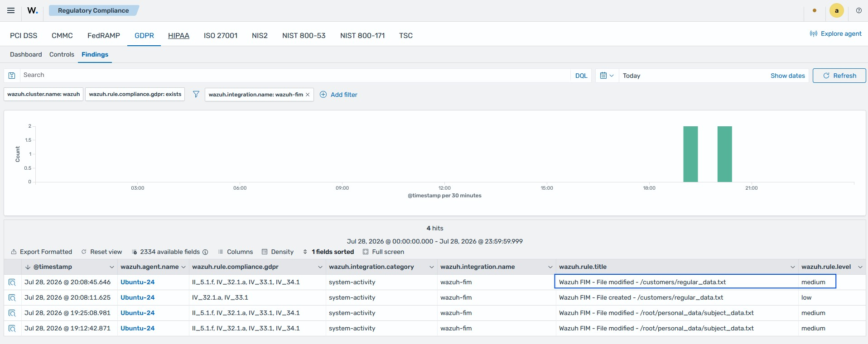Remove the wazuh-fim integration filter
868x344 pixels.
(x=308, y=95)
